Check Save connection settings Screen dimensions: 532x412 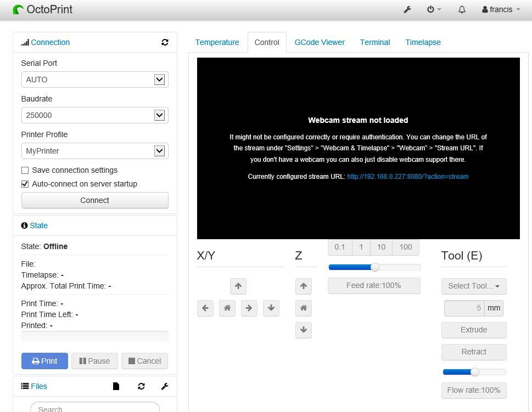(x=25, y=170)
